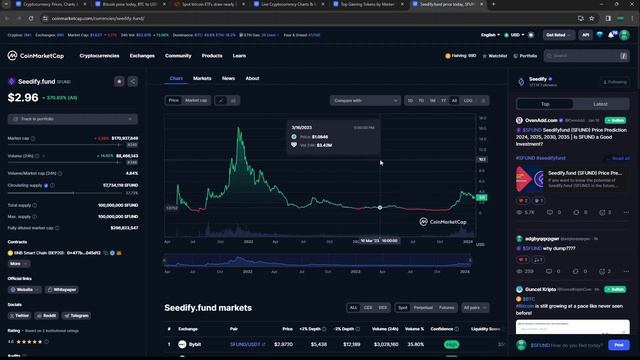640x360 pixels.
Task: Open the share icon beside Seedify.fund
Action: pyautogui.click(x=132, y=82)
